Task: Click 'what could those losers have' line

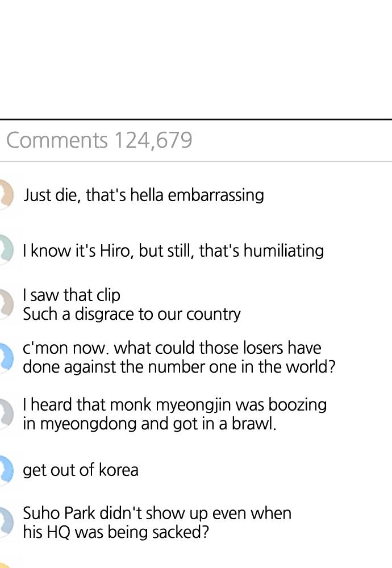Action: tap(218, 348)
